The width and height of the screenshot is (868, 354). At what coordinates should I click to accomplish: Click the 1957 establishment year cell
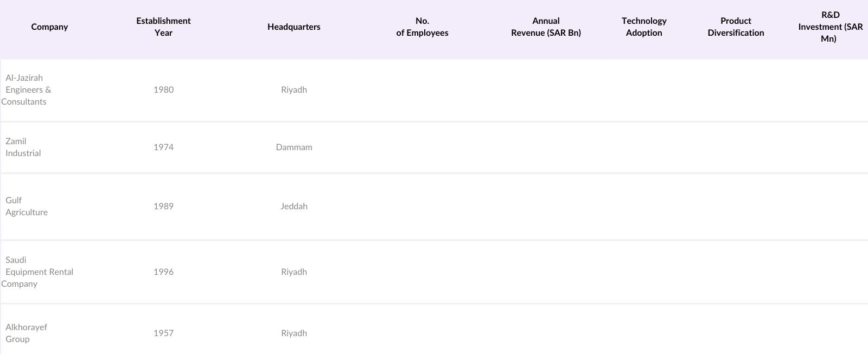163,333
